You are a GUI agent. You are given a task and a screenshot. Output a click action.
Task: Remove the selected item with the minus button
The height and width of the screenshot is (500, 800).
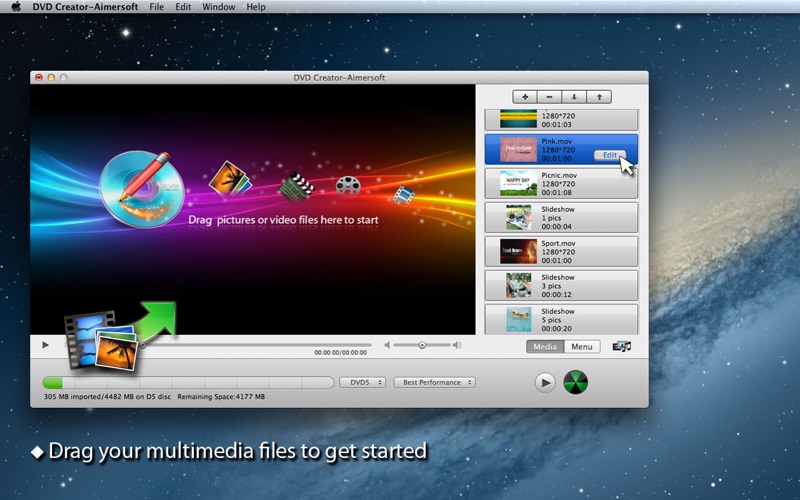[549, 96]
